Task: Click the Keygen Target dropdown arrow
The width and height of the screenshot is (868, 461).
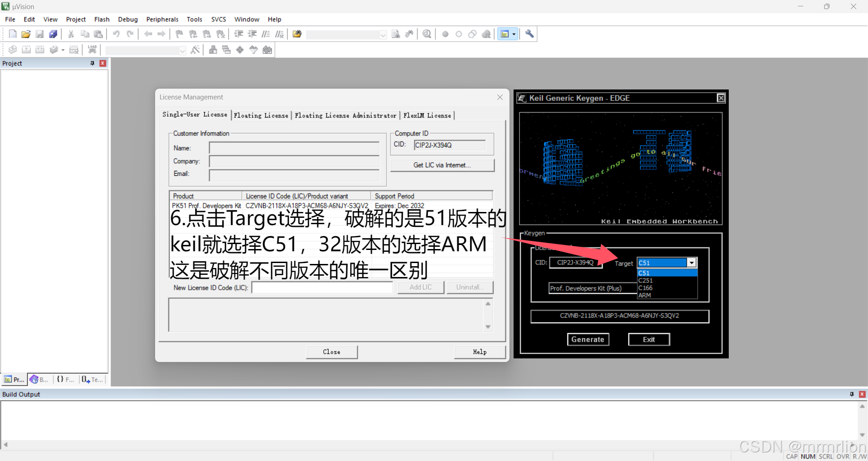Action: (692, 263)
